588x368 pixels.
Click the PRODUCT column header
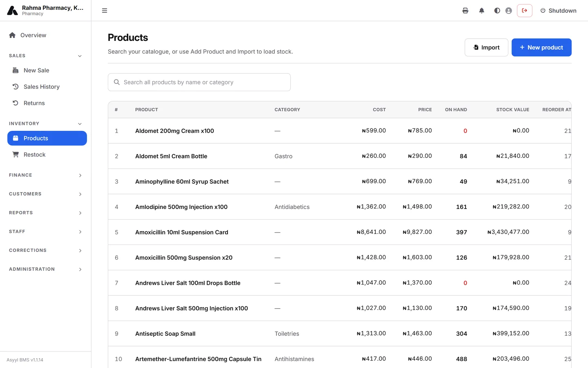pos(147,110)
